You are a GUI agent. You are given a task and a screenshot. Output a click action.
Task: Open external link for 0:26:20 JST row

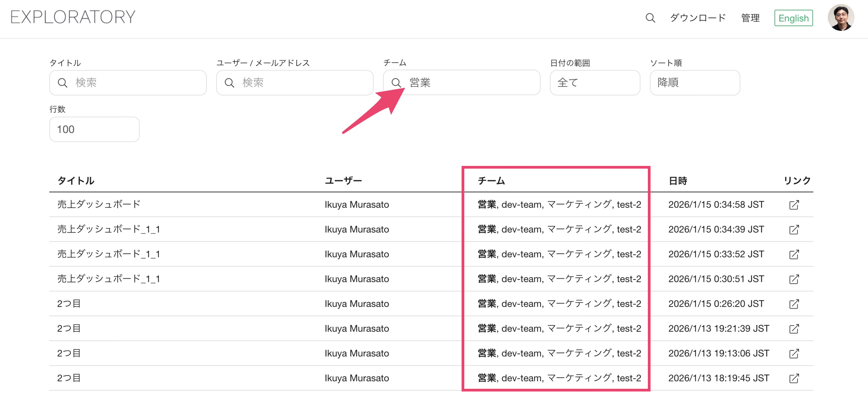coord(794,304)
